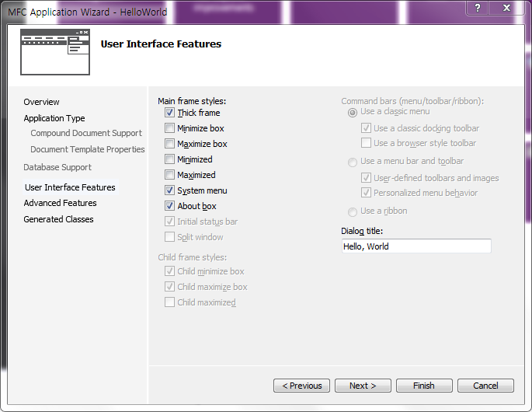Image resolution: width=532 pixels, height=412 pixels.
Task: Click the wizard window illustration icon
Action: click(x=55, y=52)
